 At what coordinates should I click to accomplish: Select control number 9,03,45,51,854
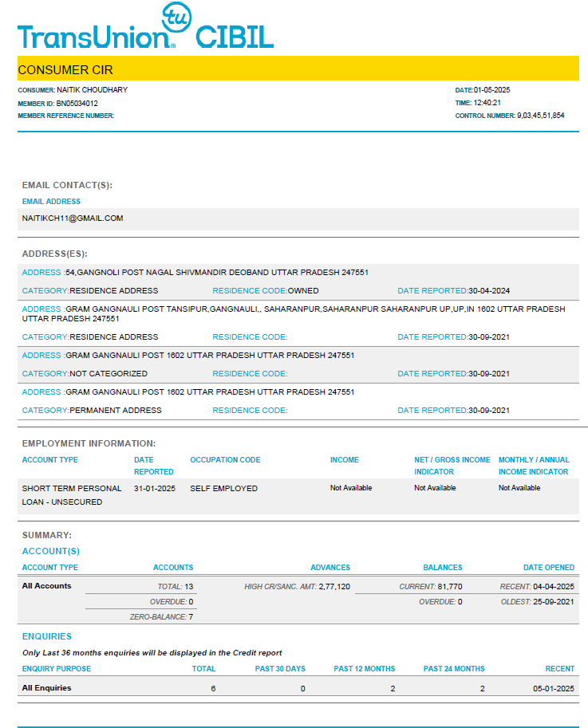(x=541, y=116)
